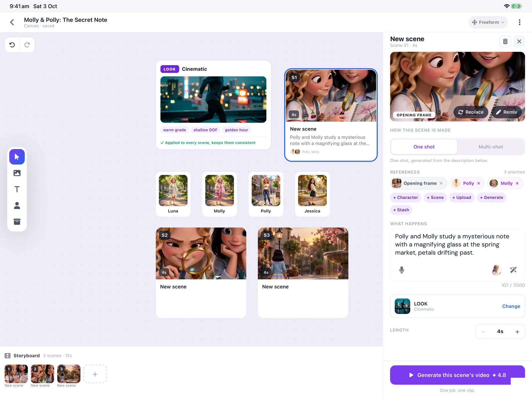Select the One shot mode

(424, 147)
